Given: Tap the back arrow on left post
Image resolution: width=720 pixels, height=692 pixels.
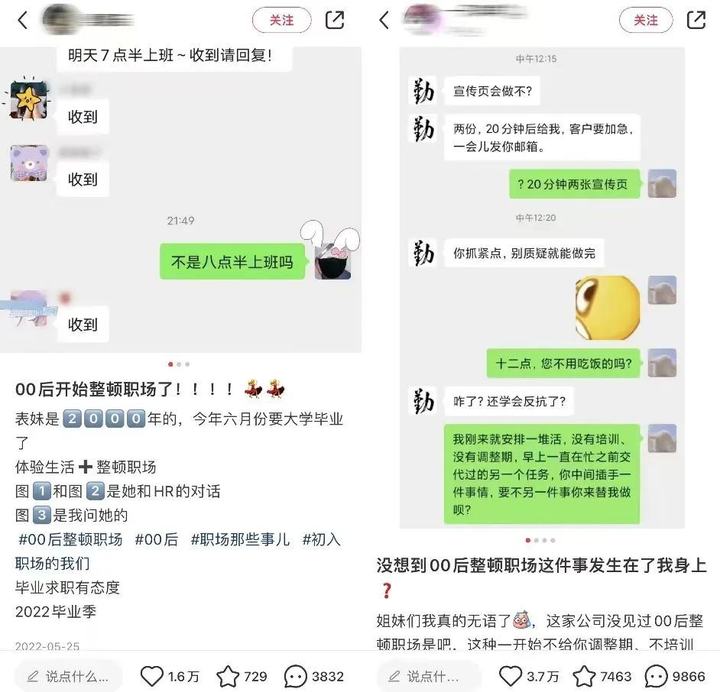Looking at the screenshot, I should click(22, 20).
